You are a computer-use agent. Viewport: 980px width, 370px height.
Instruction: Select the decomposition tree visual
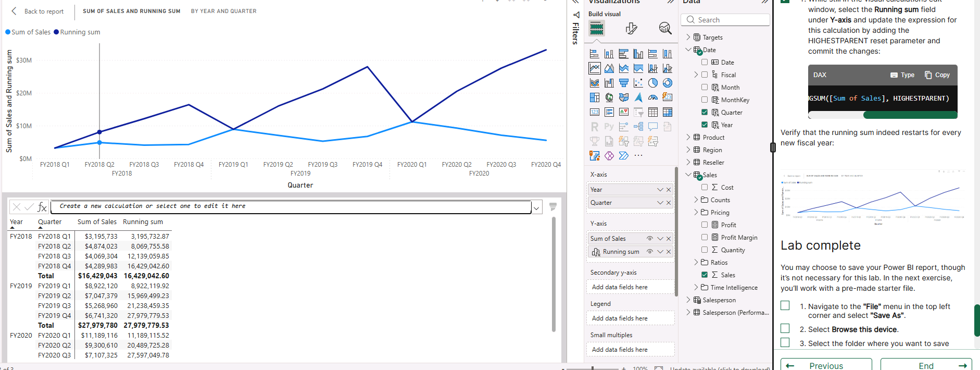click(x=638, y=127)
